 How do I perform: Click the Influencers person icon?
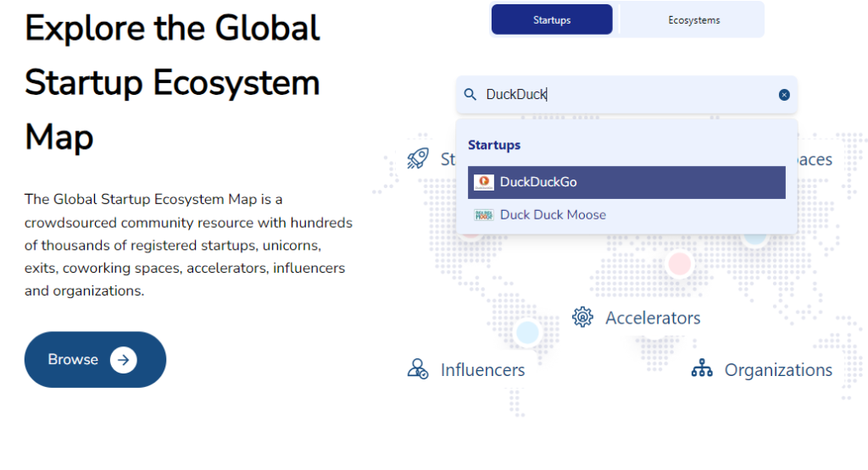[x=418, y=369]
